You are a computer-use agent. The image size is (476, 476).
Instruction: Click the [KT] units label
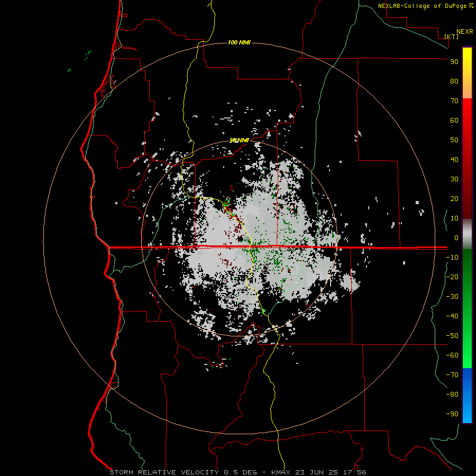(451, 36)
